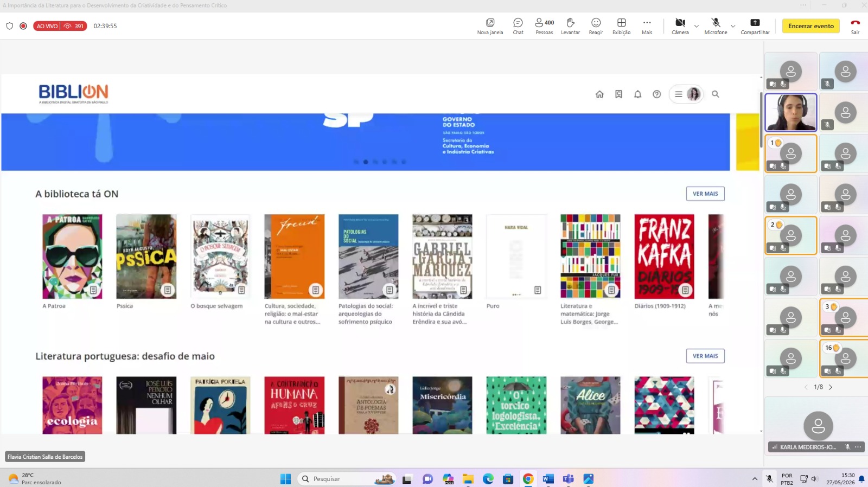
Task: Go to previous participant gallery page
Action: tap(806, 387)
